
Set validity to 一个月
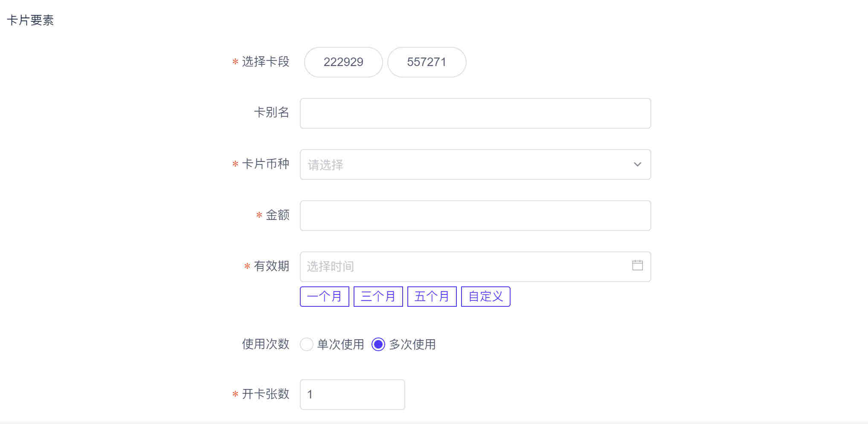[325, 297]
